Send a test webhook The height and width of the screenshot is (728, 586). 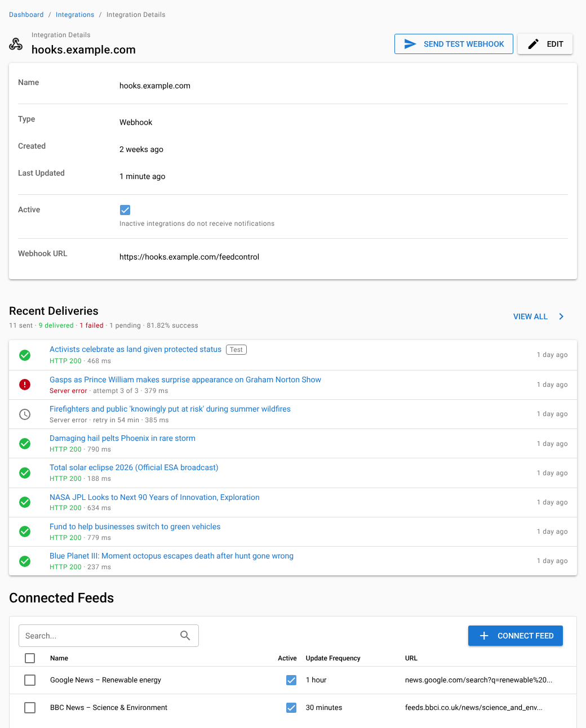tap(454, 44)
